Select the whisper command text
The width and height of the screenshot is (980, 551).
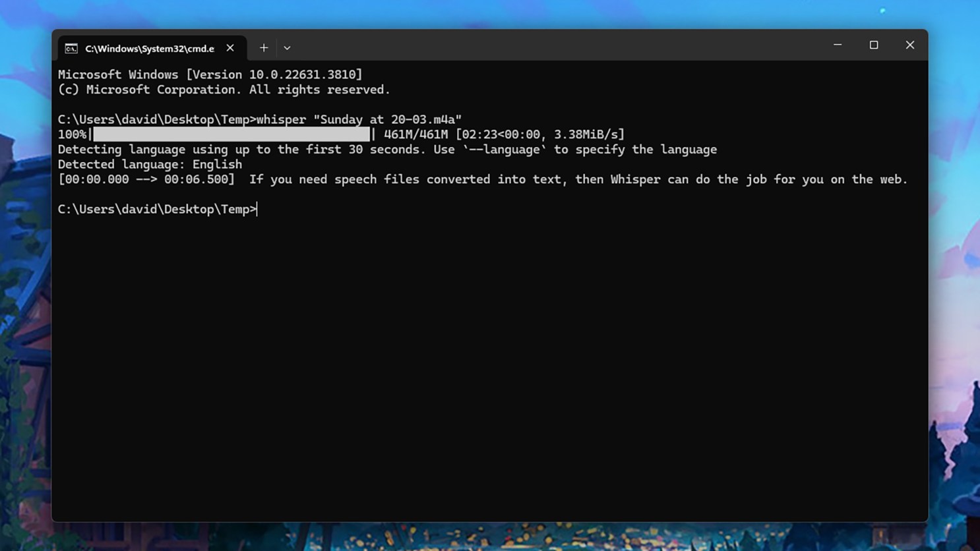282,119
